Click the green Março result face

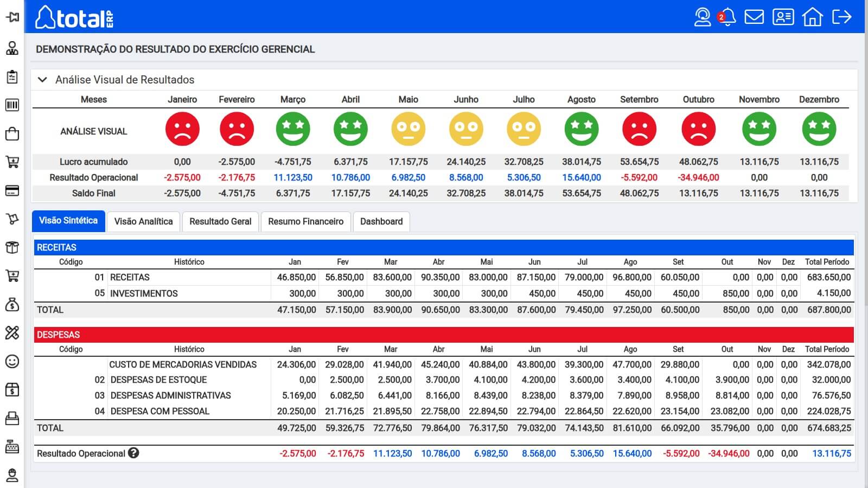coord(293,130)
